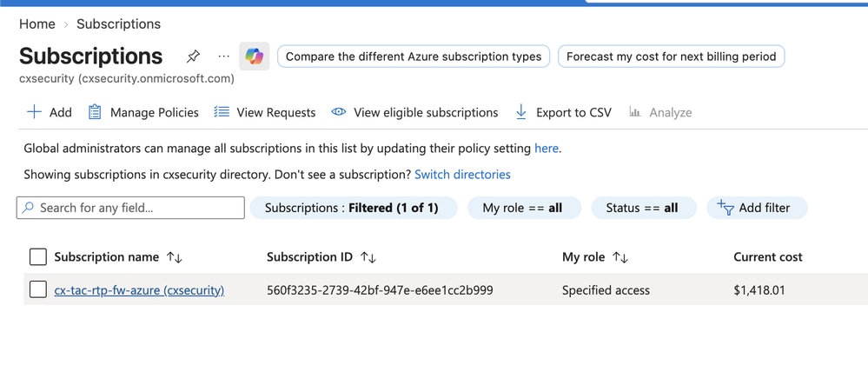Open the My role == all filter

coord(524,208)
